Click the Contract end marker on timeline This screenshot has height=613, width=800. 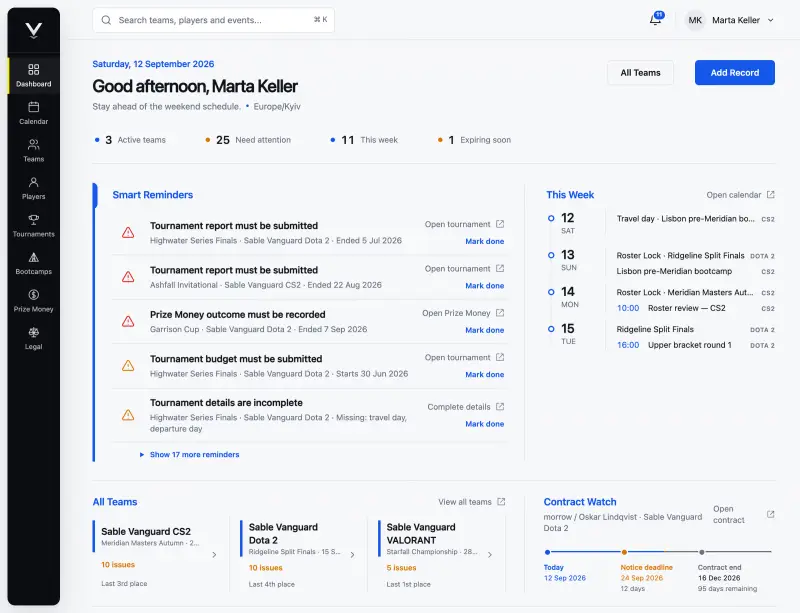(x=702, y=552)
